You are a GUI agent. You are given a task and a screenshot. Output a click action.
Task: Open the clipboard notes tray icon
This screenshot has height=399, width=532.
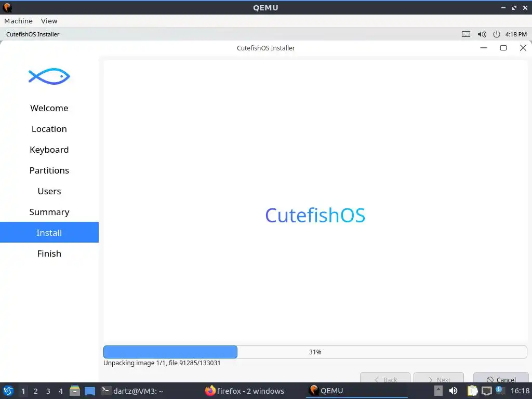[x=472, y=391]
